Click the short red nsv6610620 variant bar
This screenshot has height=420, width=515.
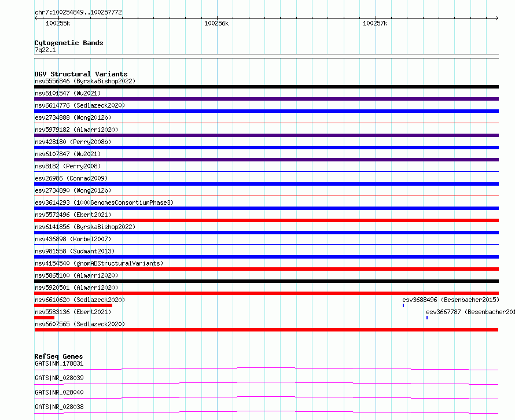pos(73,305)
